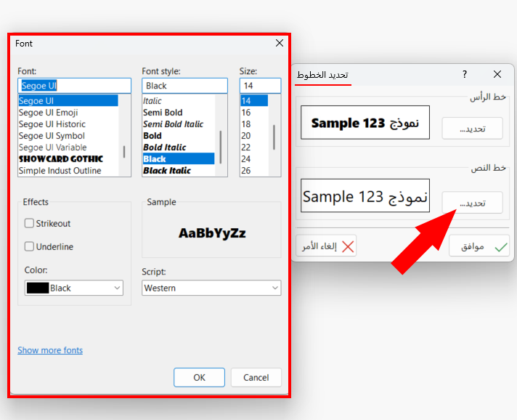Click the black color swatch

pyautogui.click(x=37, y=288)
